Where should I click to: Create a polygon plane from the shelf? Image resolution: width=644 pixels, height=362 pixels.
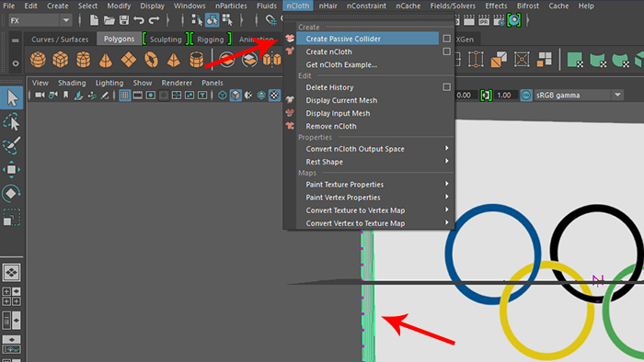tap(129, 60)
